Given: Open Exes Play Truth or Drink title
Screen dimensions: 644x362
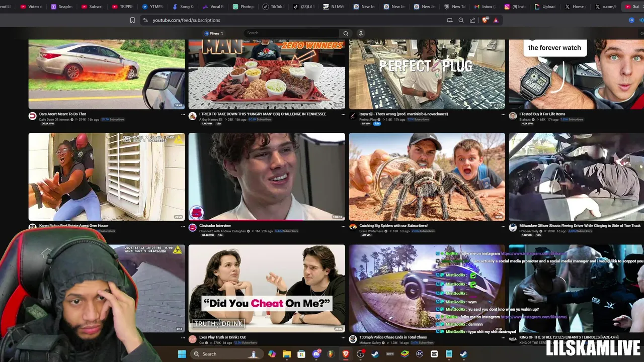Looking at the screenshot, I should (222, 337).
